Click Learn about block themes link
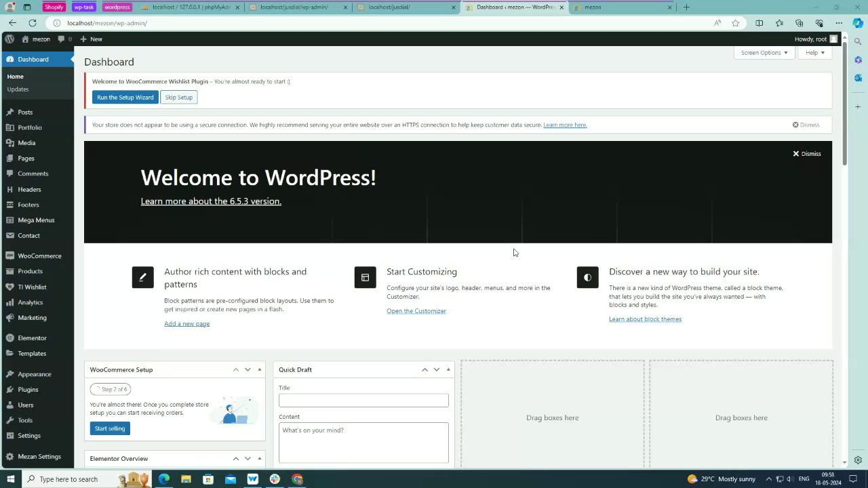 click(x=645, y=319)
